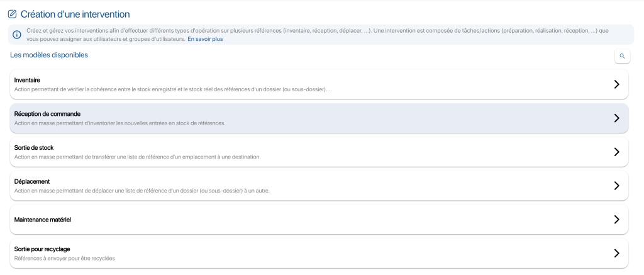The width and height of the screenshot is (644, 275).
Task: Click the 'Références à envoyer pour être recyclées' description
Action: [x=65, y=258]
